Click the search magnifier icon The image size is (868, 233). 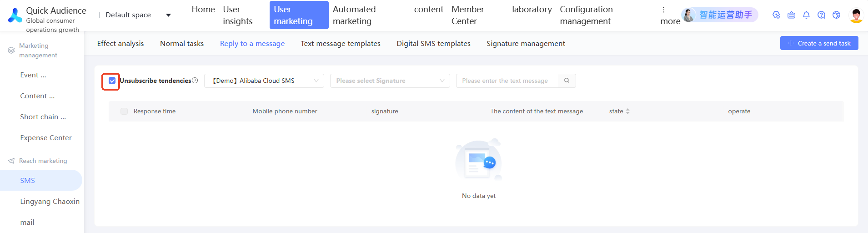pyautogui.click(x=567, y=81)
